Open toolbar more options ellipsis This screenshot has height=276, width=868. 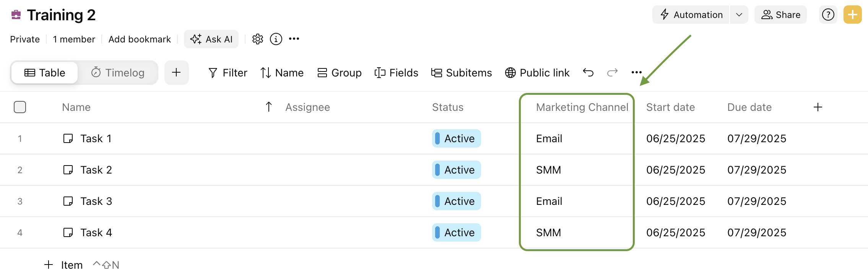(637, 73)
